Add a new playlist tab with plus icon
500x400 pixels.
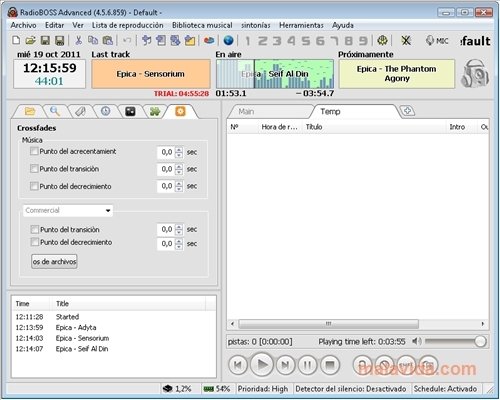pyautogui.click(x=407, y=111)
